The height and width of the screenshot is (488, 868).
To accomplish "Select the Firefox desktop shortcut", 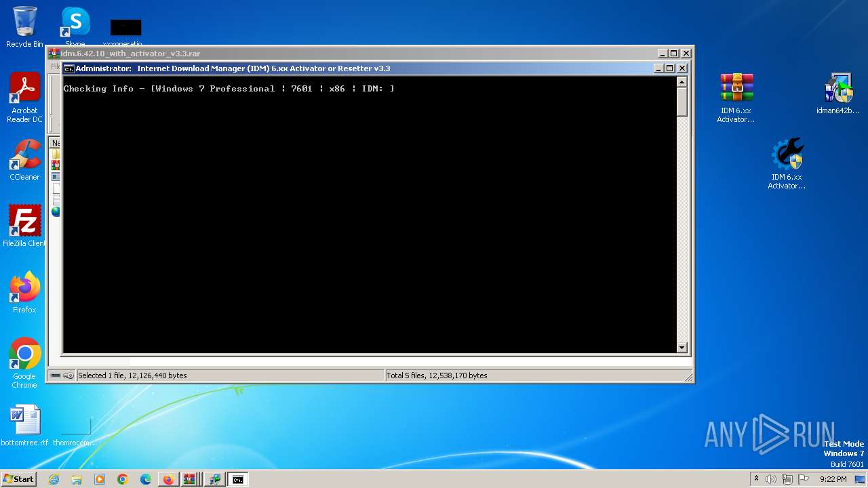I will (x=24, y=293).
